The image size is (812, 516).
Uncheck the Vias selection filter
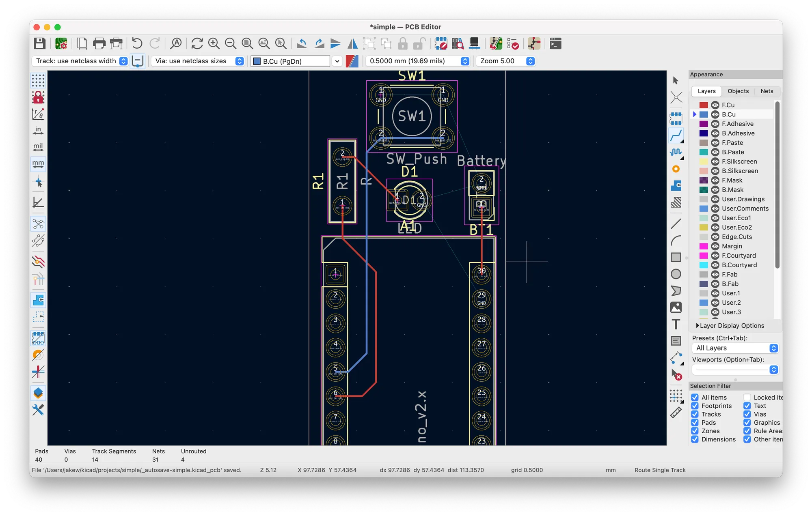click(x=747, y=414)
